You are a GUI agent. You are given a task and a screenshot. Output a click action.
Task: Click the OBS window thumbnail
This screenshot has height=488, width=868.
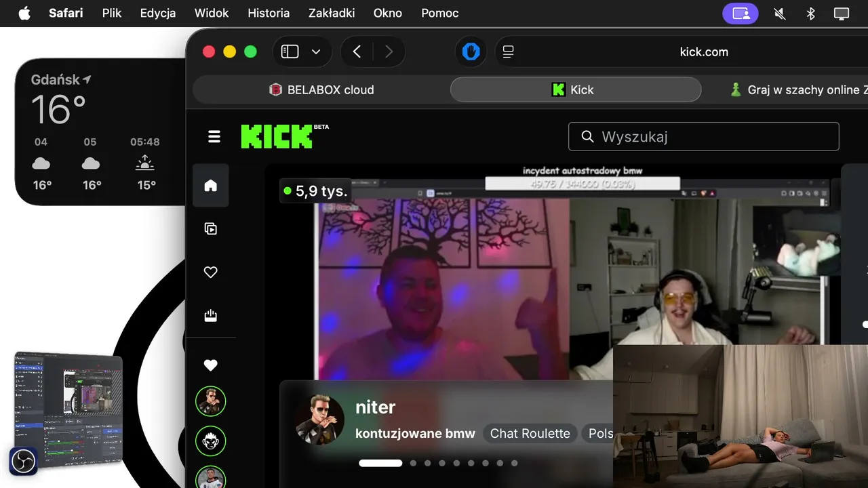coord(68,409)
